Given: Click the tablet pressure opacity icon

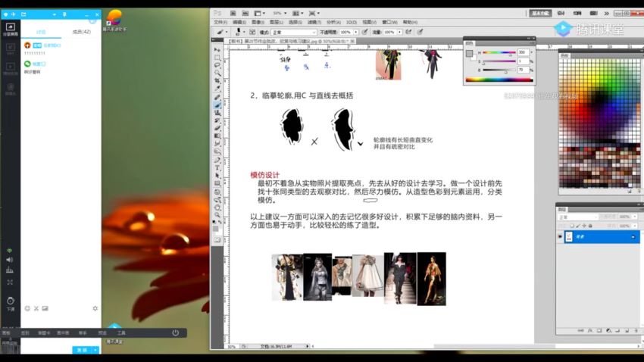Looking at the screenshot, I should click(364, 32).
